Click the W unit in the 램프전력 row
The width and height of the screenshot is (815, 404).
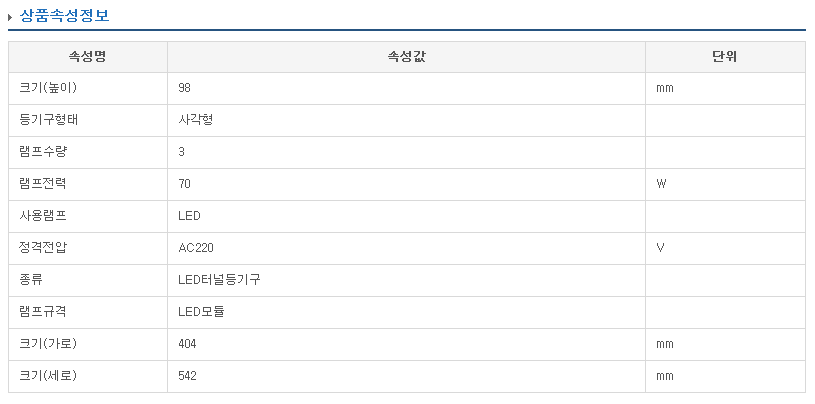(x=661, y=184)
